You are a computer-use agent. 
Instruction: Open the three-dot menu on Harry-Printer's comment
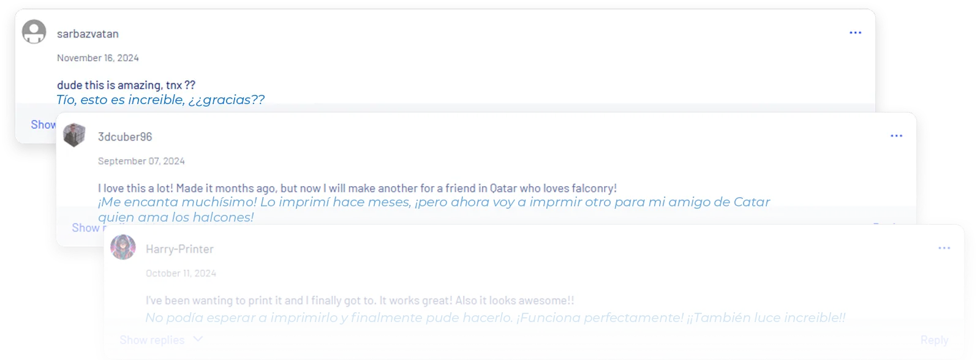pyautogui.click(x=943, y=248)
